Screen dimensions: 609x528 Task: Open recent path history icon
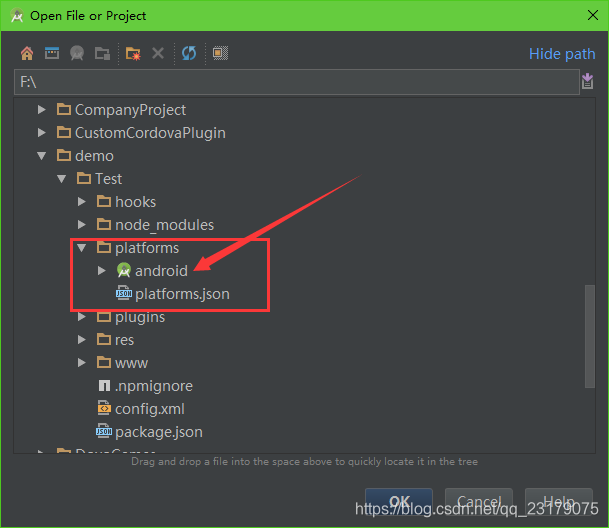(x=587, y=81)
